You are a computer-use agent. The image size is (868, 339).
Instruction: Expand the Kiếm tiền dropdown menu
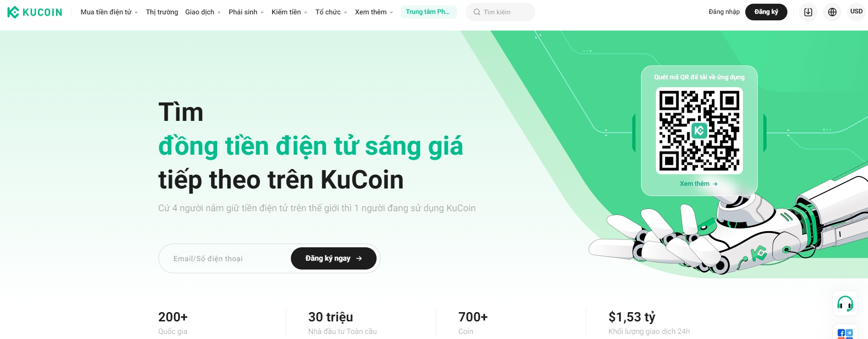click(289, 12)
